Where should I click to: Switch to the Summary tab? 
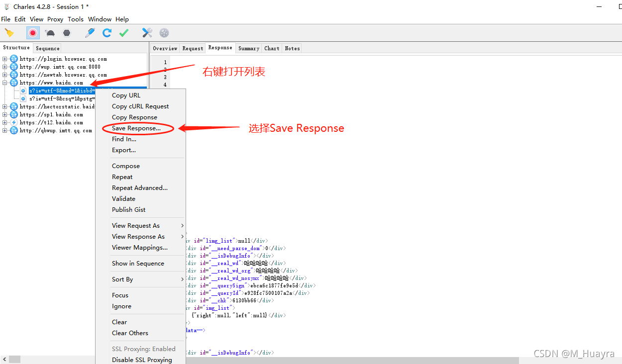[249, 48]
